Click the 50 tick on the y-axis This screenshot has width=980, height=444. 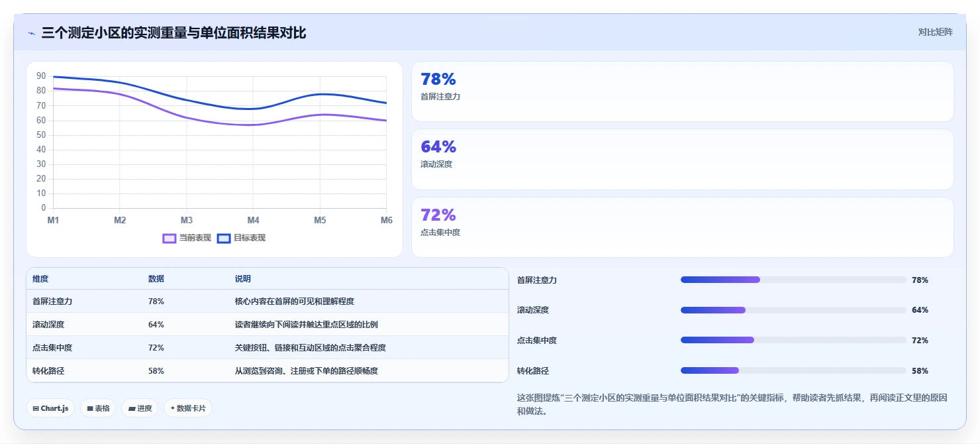tap(41, 135)
